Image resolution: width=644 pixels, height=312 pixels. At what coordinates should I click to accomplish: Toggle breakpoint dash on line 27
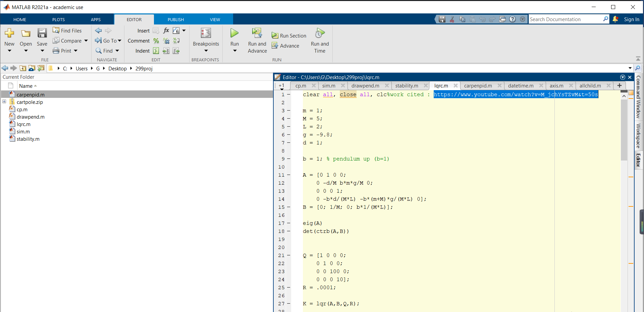(x=288, y=304)
